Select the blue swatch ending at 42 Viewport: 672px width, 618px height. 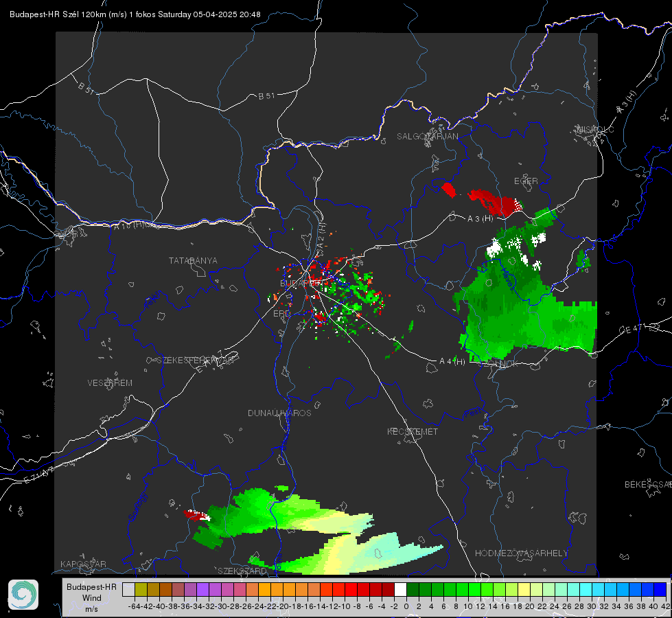pyautogui.click(x=660, y=589)
